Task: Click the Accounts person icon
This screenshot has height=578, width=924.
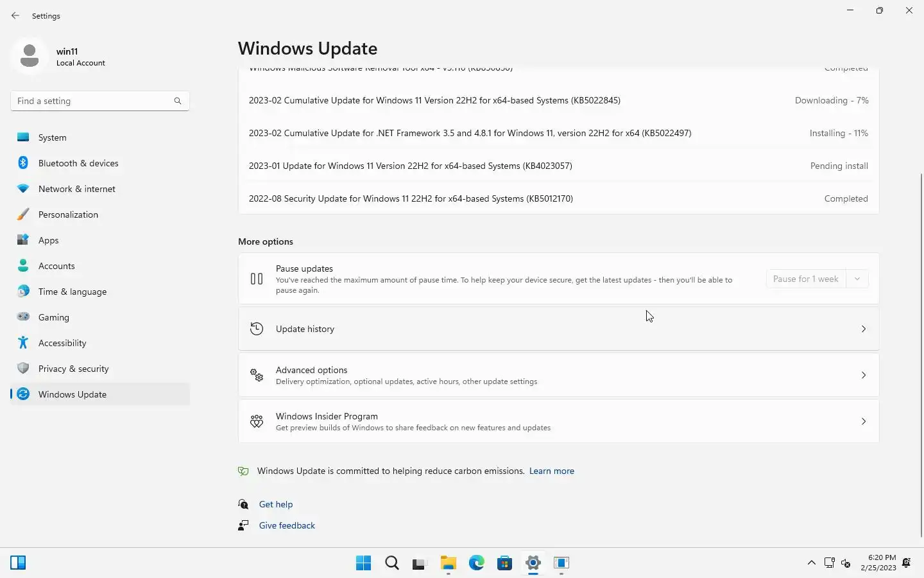Action: pyautogui.click(x=23, y=266)
